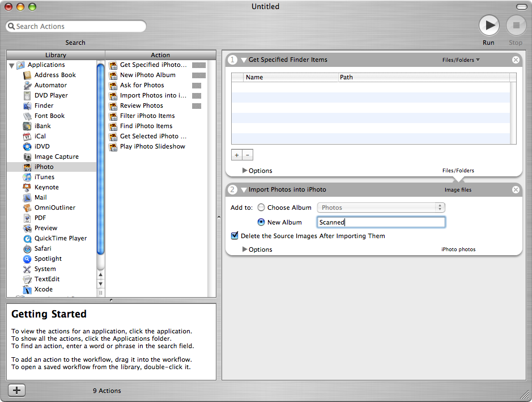Select the Automator library icon

click(27, 85)
